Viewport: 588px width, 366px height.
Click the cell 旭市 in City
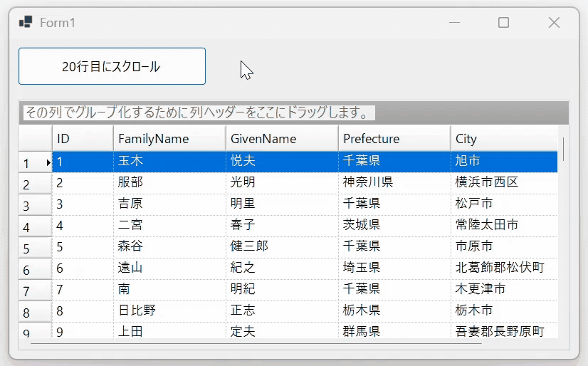504,162
